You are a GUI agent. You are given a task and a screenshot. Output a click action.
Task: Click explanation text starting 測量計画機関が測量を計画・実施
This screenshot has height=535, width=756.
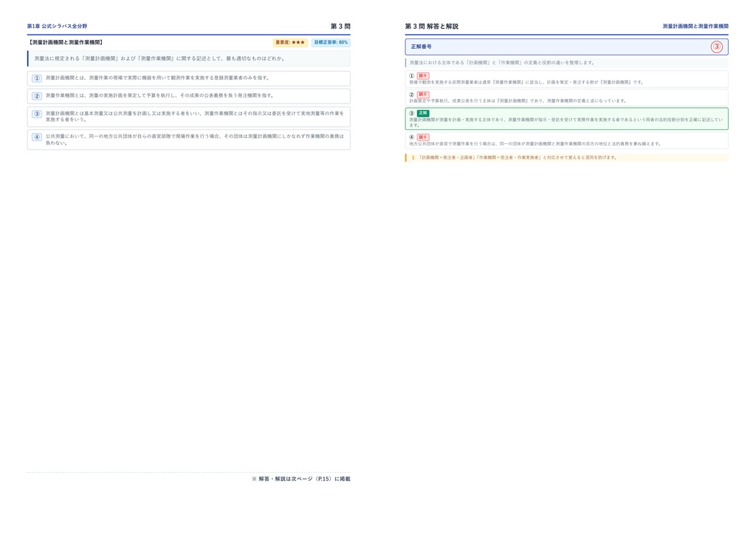[x=566, y=123]
